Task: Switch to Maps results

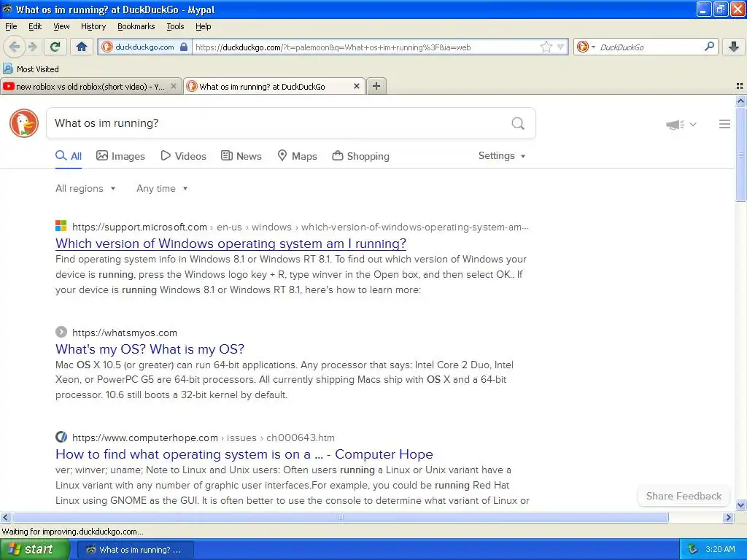Action: point(298,156)
